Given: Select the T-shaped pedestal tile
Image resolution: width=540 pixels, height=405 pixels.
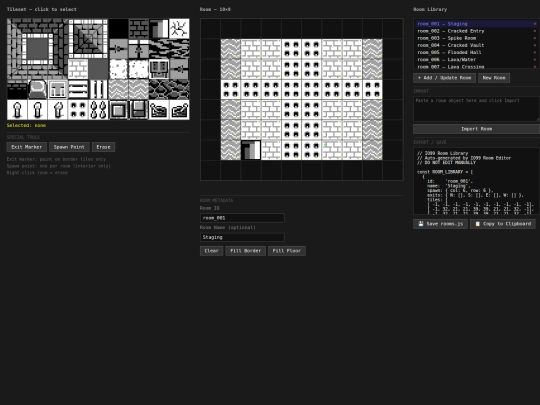Looking at the screenshot, I should pos(58,89).
